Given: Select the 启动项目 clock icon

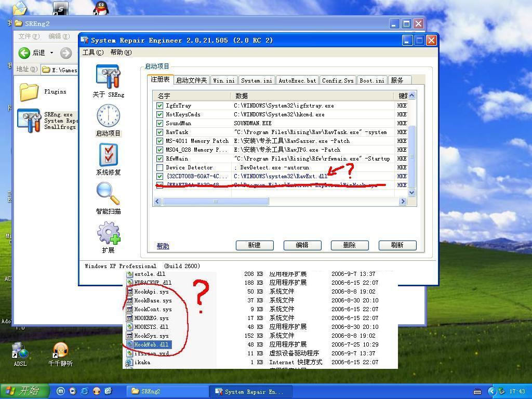Looking at the screenshot, I should [108, 116].
